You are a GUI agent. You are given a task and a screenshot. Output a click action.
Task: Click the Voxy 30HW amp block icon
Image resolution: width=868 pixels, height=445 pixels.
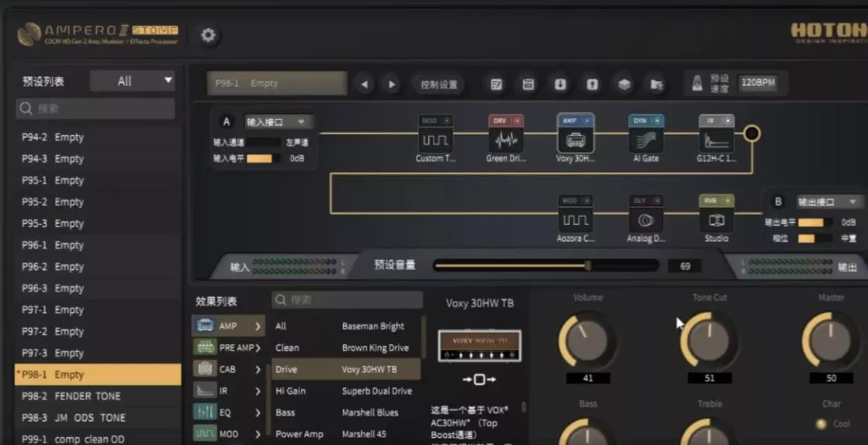(x=576, y=140)
